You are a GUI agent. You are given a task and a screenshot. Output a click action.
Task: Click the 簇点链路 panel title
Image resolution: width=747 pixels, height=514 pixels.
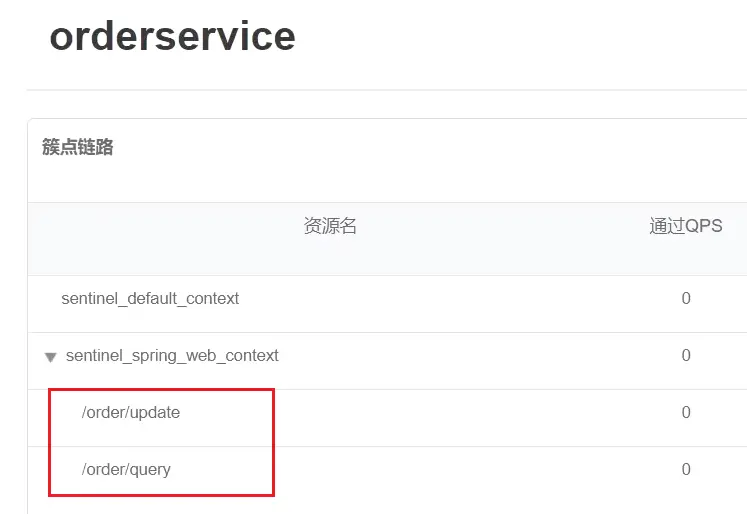point(78,147)
